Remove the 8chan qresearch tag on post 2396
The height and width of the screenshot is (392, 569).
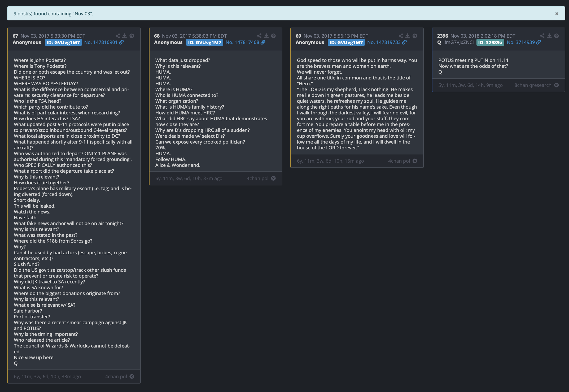coord(557,85)
